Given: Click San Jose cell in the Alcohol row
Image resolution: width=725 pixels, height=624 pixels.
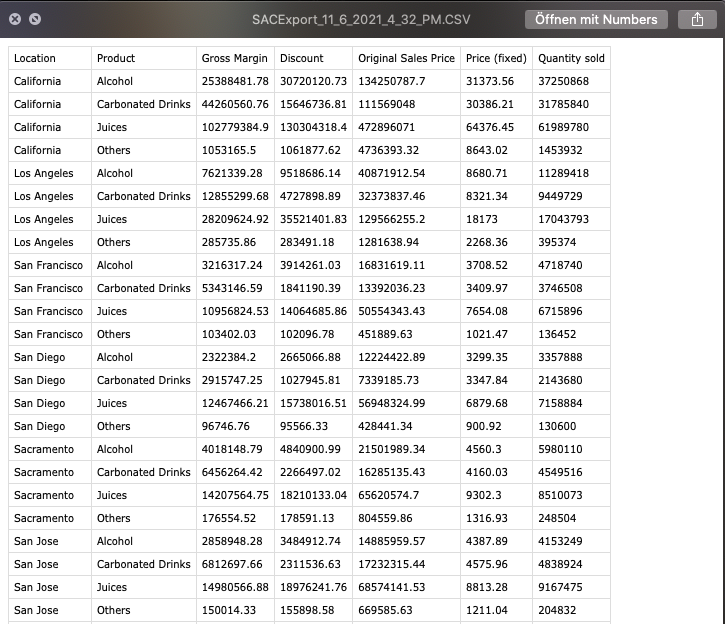Looking at the screenshot, I should [x=36, y=541].
